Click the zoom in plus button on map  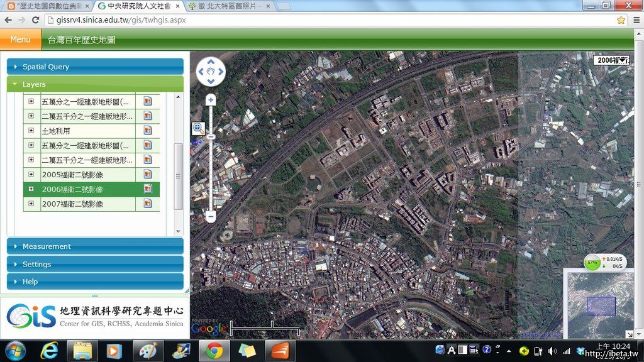pos(211,100)
